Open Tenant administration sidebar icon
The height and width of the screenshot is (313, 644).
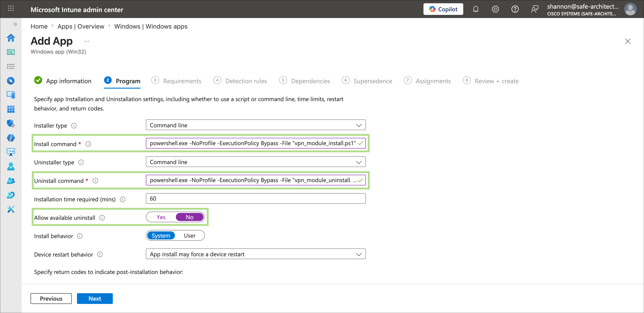[x=11, y=195]
